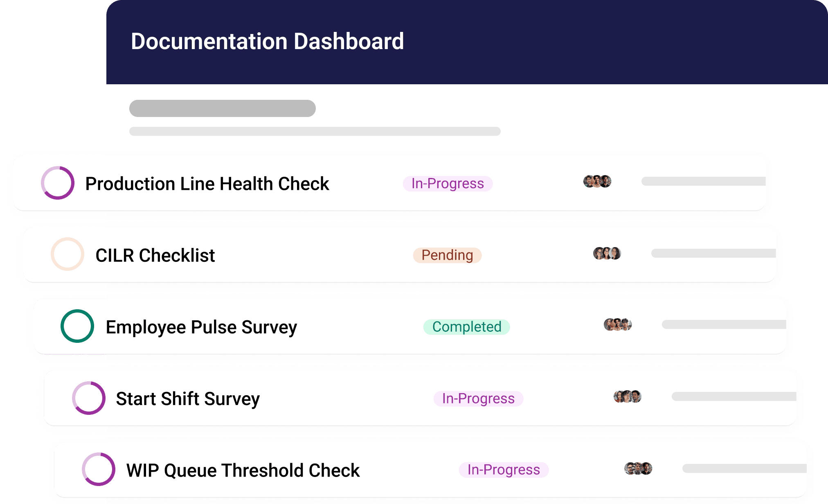Click the Completed badge on Employee Pulse Survey

click(x=467, y=327)
